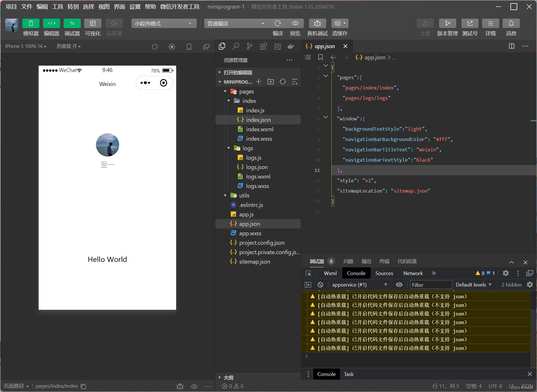Image resolution: width=537 pixels, height=392 pixels.
Task: Clear the console output
Action: click(x=320, y=285)
